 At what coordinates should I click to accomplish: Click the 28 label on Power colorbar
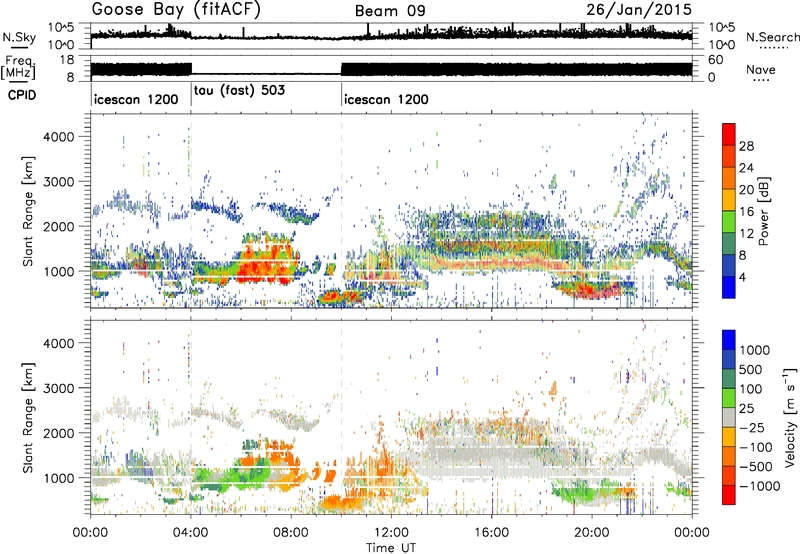746,146
